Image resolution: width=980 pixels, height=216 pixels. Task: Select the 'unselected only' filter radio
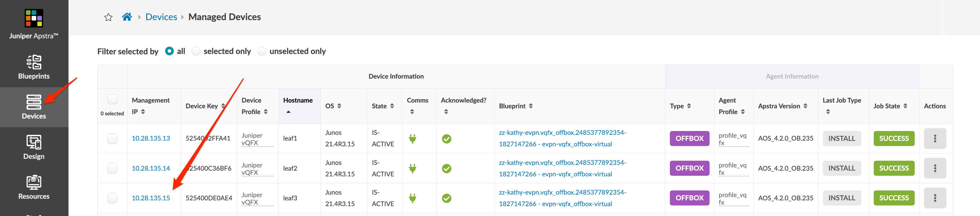pos(262,51)
